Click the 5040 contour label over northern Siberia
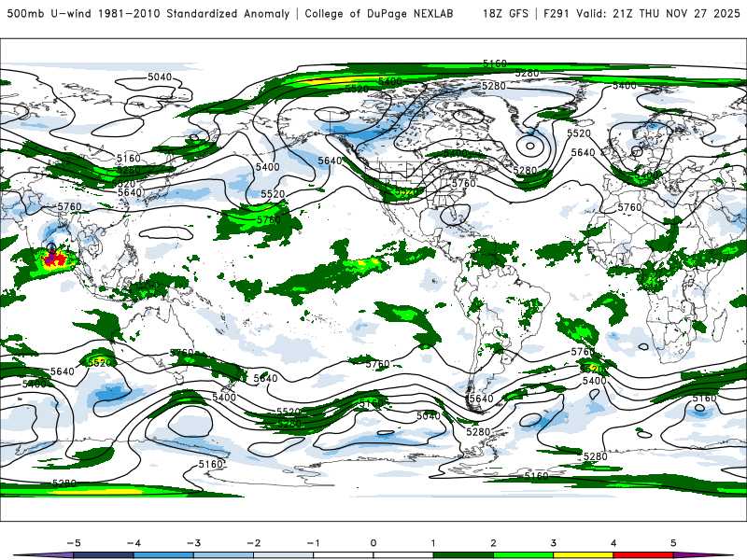This screenshot has width=747, height=560. (160, 77)
